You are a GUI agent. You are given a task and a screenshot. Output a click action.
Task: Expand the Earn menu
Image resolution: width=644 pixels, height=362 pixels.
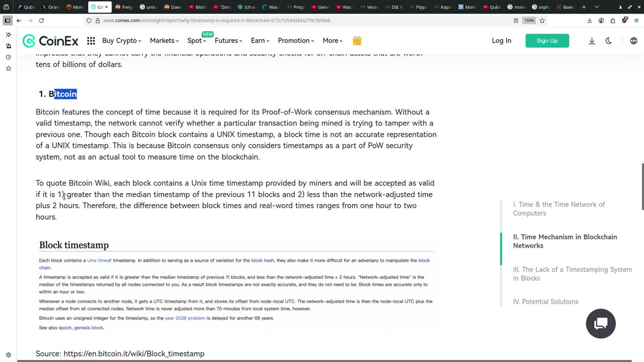(x=260, y=41)
